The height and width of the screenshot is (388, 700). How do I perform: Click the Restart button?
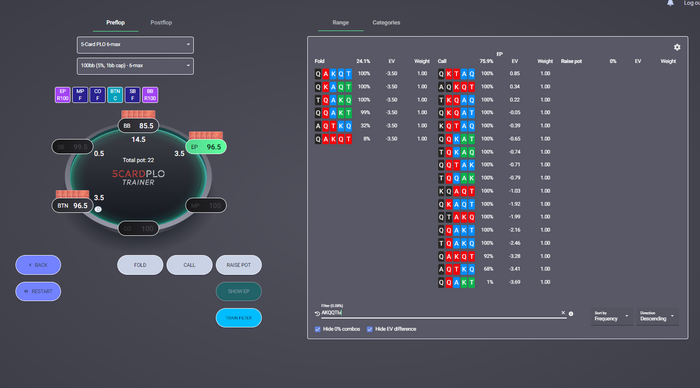38,291
